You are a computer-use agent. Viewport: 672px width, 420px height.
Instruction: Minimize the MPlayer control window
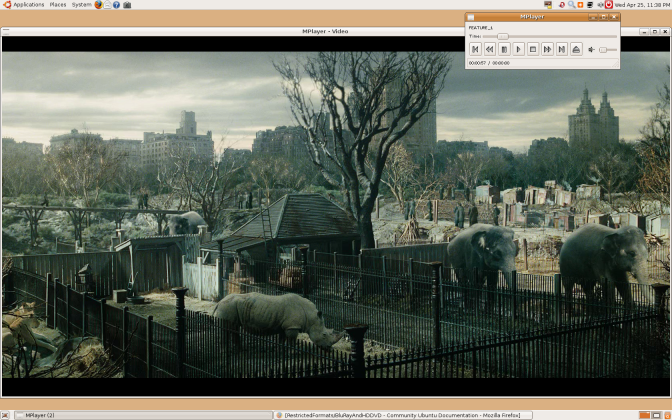click(x=593, y=17)
